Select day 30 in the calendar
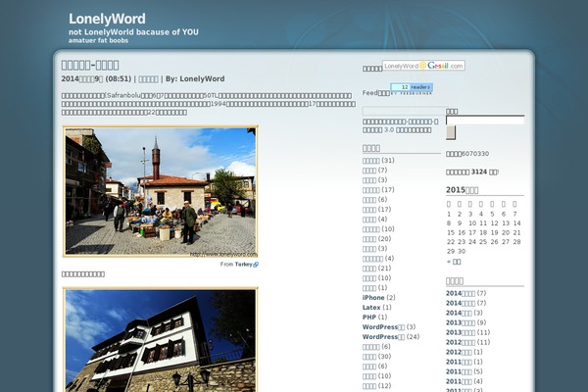The height and width of the screenshot is (392, 588). click(462, 251)
